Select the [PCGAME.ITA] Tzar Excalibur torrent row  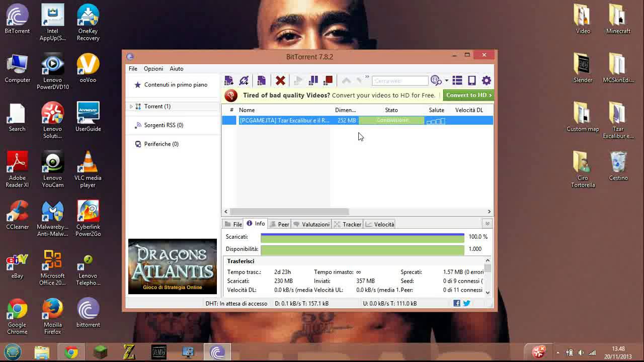pos(358,121)
